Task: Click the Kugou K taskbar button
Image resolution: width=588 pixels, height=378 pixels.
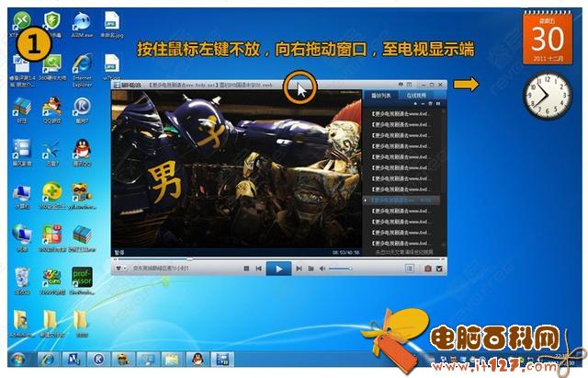Action: pos(98,360)
